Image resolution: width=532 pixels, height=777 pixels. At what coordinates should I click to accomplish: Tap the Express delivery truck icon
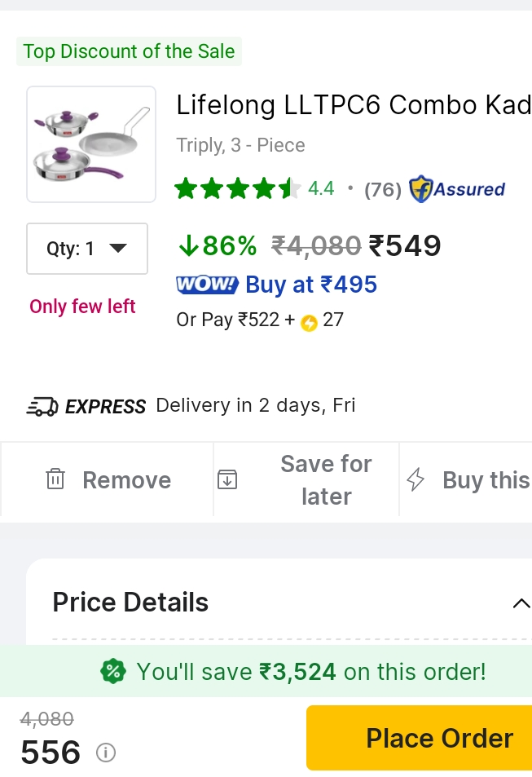pos(42,406)
